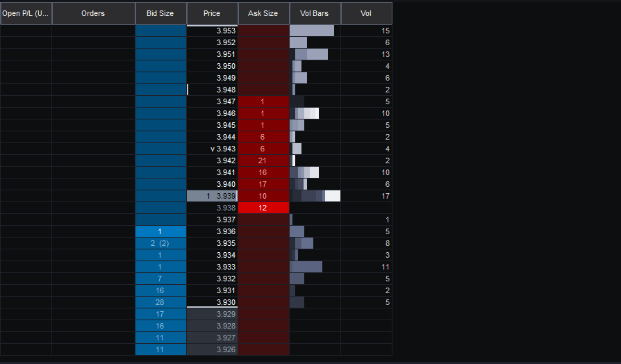Click ask size 1 at price 3.947

264,102
